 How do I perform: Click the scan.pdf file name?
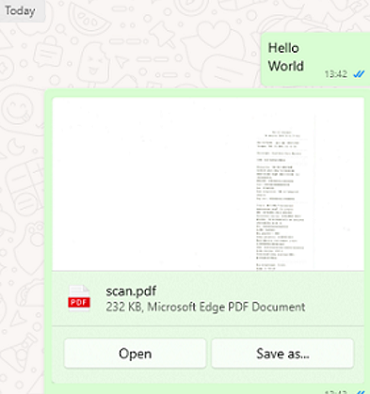[131, 291]
